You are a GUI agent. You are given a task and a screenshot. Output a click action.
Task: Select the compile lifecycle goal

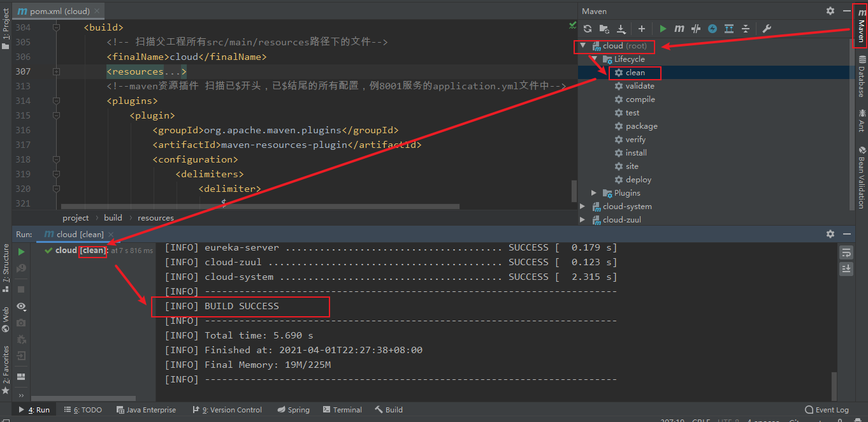pyautogui.click(x=635, y=99)
